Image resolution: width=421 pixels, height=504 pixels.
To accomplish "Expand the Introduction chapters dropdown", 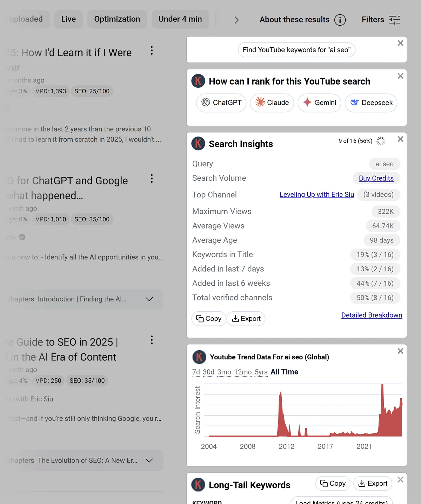I will pyautogui.click(x=149, y=299).
